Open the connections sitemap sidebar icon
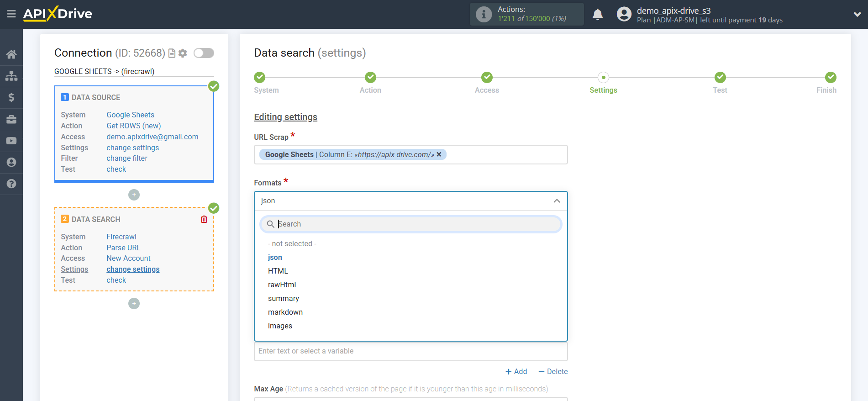 pyautogui.click(x=11, y=76)
